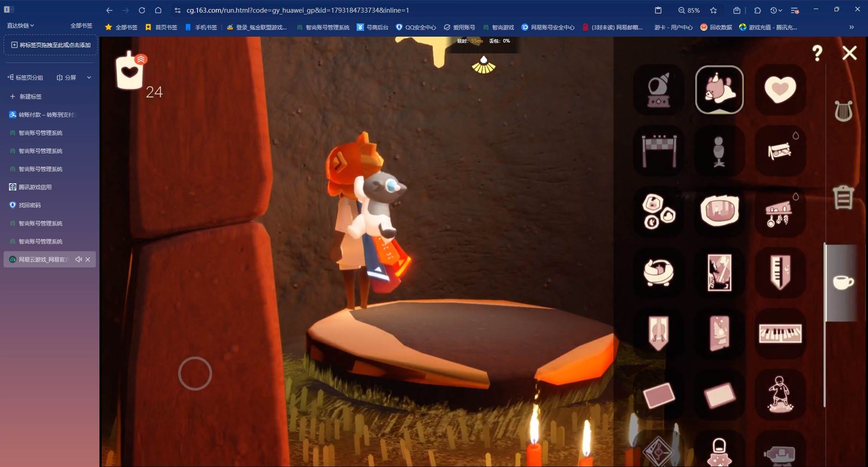Open the question mark help button
Viewport: 868px width, 467px height.
click(817, 53)
